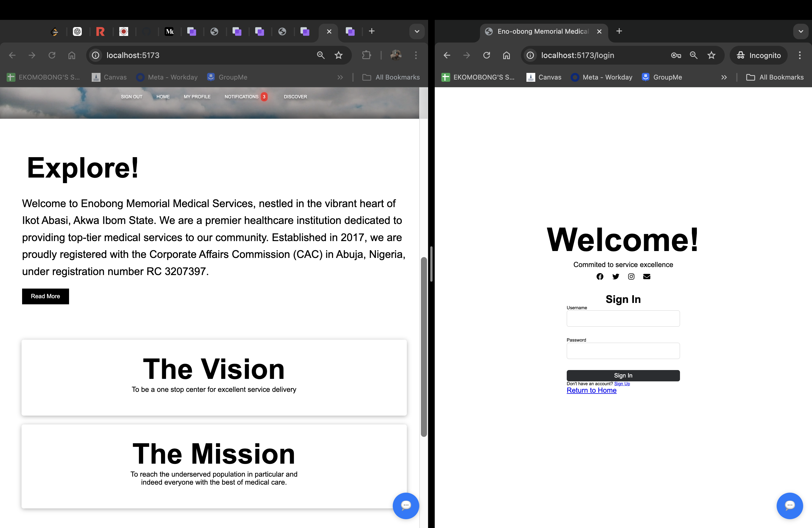Open chat bubble on Explore page
Image resolution: width=812 pixels, height=528 pixels.
click(x=406, y=505)
